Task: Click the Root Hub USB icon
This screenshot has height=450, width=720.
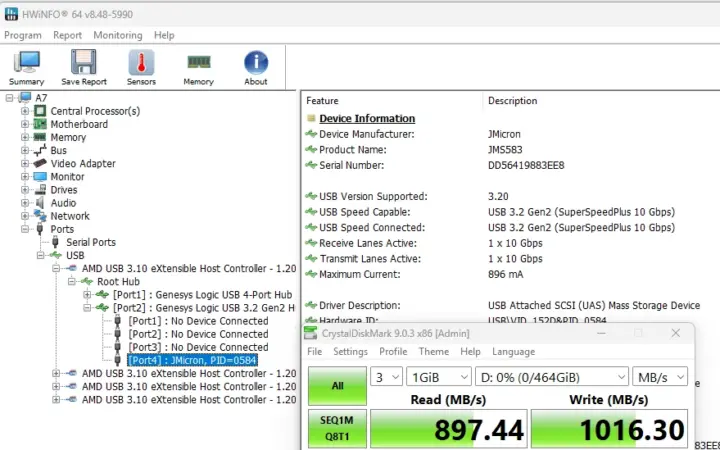Action: (87, 281)
